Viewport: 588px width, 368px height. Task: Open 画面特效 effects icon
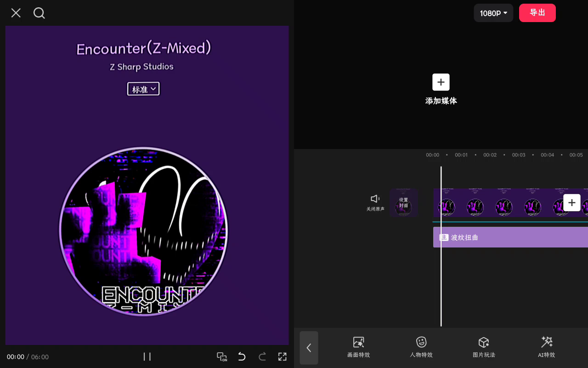[x=358, y=342]
